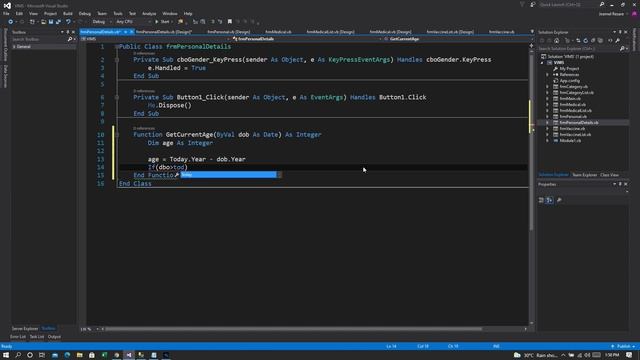
Task: Click the Solution Explorer search magnifier icon
Action: [x=622, y=49]
